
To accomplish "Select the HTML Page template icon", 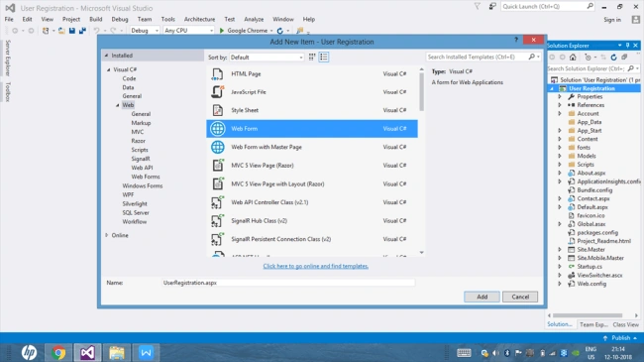I will coord(217,74).
